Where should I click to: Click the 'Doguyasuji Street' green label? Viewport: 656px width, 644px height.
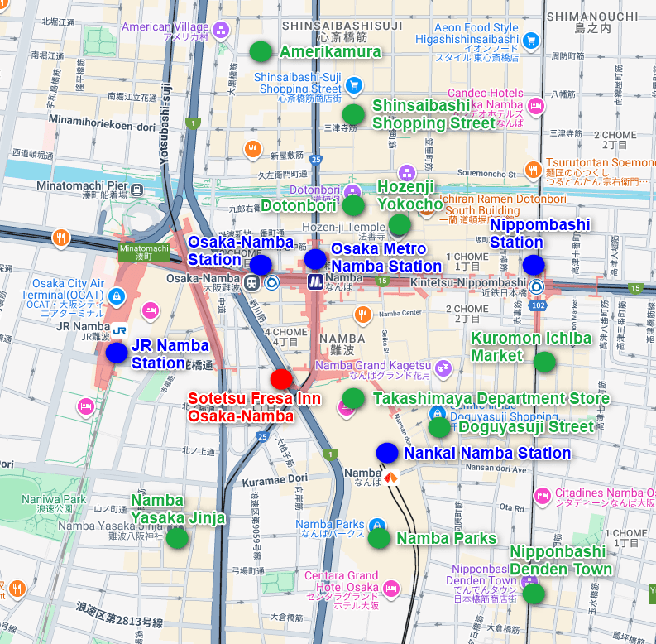(526, 427)
